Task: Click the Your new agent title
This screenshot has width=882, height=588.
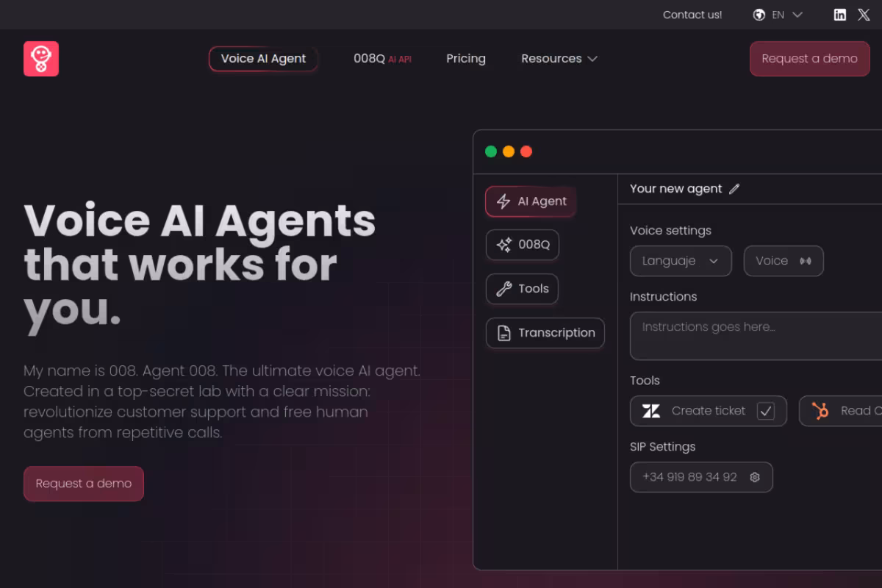Action: tap(676, 189)
